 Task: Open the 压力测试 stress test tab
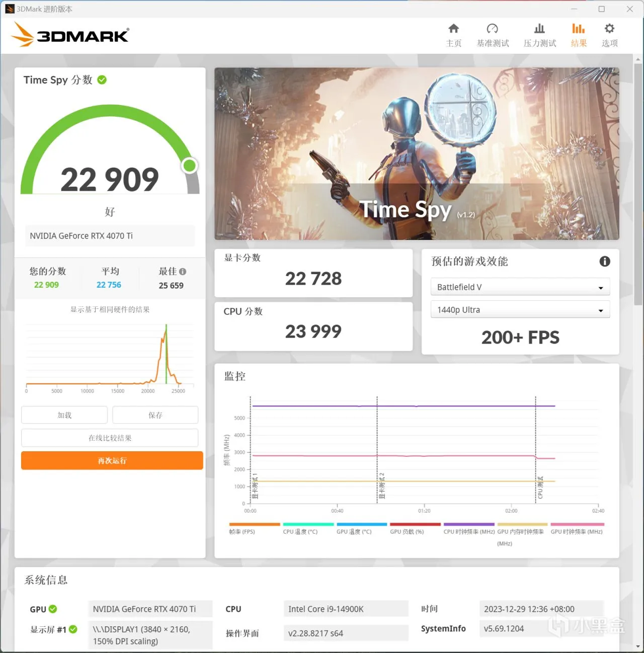click(x=539, y=35)
